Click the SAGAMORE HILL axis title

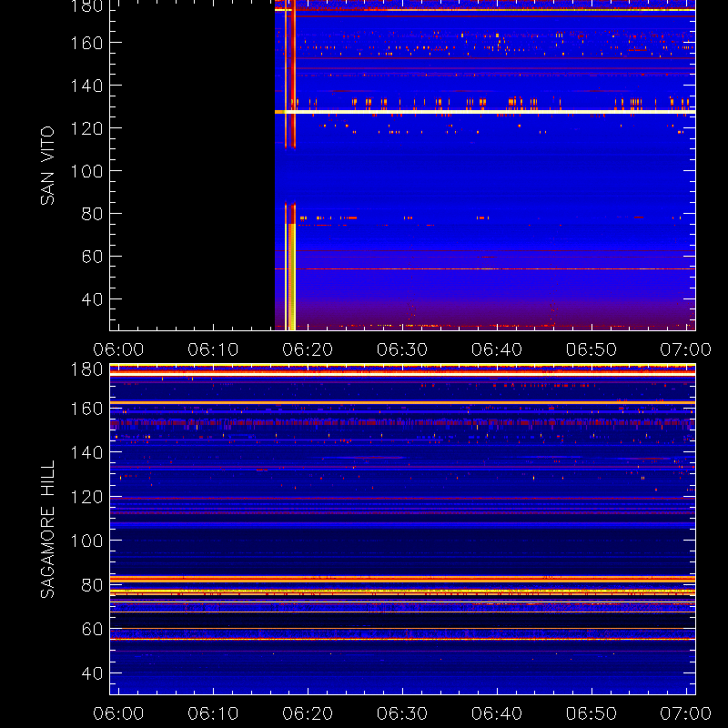coord(47,529)
